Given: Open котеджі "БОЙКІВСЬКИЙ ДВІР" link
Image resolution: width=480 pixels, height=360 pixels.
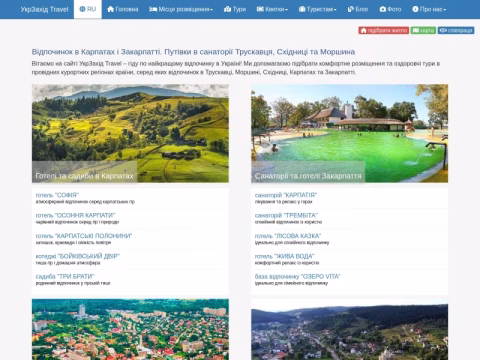Looking at the screenshot, I should (78, 256).
